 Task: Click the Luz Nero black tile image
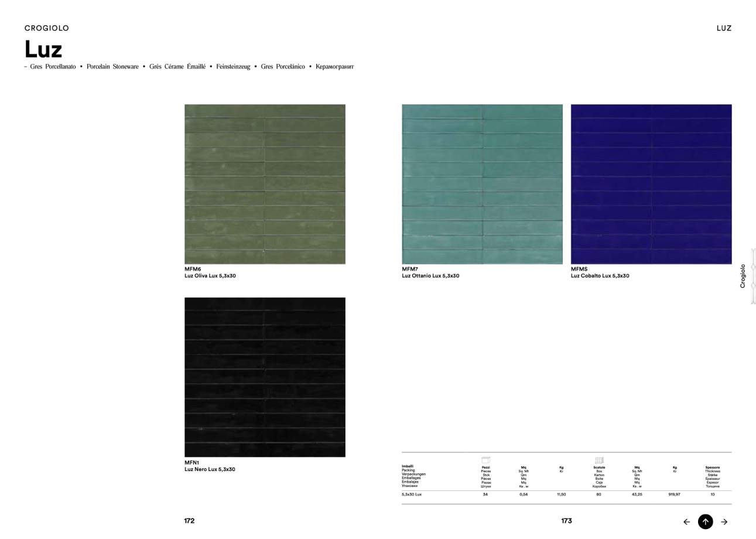(265, 377)
